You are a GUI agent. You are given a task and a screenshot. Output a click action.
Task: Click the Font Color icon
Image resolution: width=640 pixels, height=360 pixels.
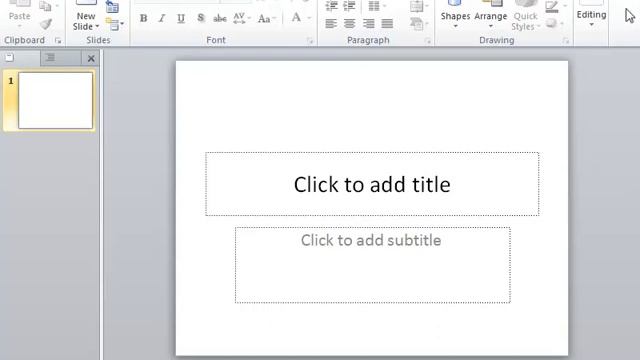point(296,18)
